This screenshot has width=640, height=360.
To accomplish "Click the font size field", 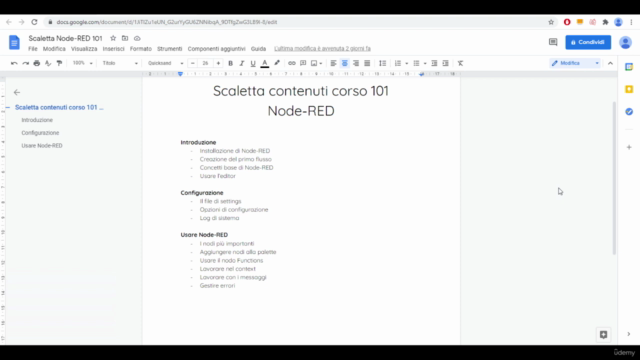I will click(x=205, y=63).
